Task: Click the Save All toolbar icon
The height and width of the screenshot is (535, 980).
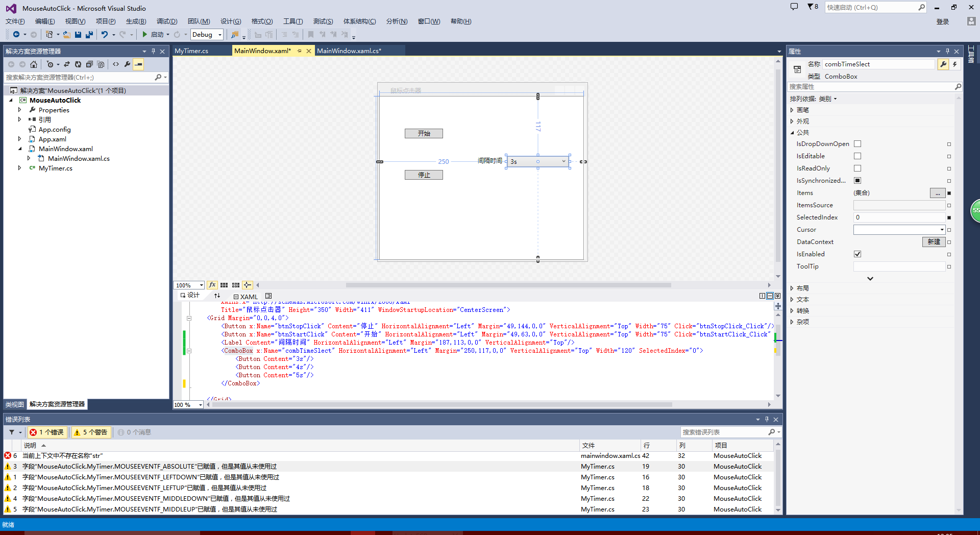Action: pyautogui.click(x=89, y=34)
